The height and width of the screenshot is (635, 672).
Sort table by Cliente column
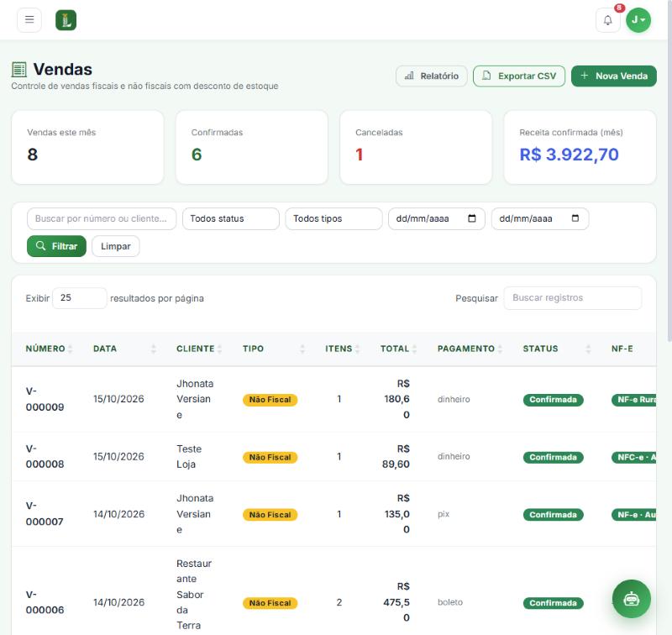[199, 349]
